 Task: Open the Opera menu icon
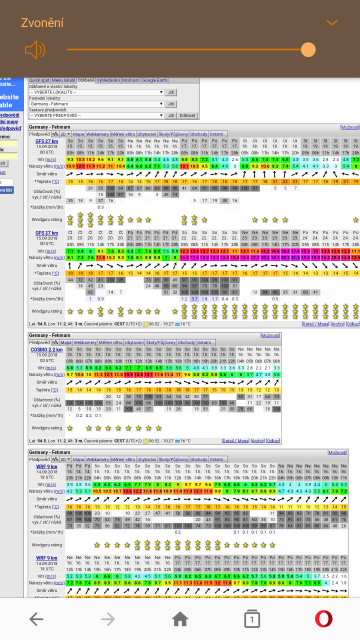coord(324,619)
